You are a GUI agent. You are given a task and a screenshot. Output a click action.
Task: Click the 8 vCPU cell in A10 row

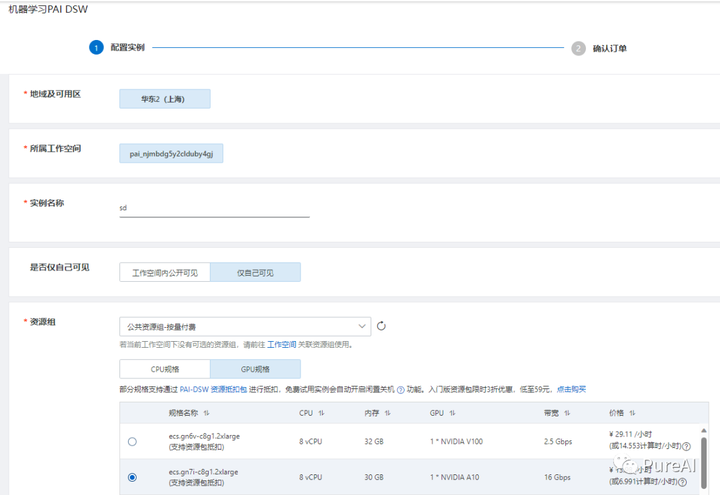310,477
